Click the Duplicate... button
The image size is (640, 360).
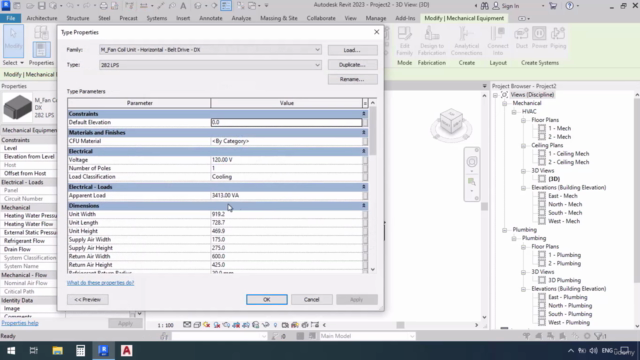pos(353,65)
